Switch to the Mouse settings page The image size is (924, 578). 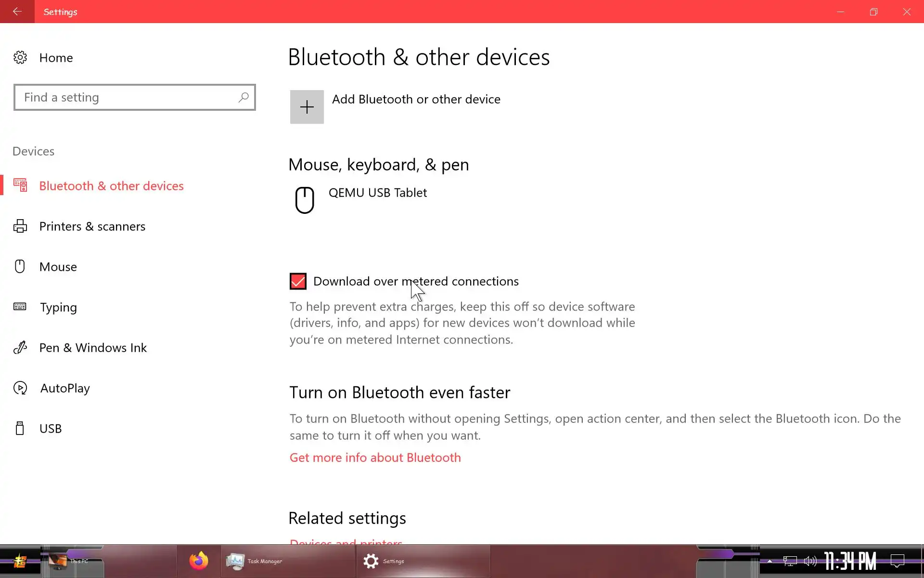click(x=58, y=267)
